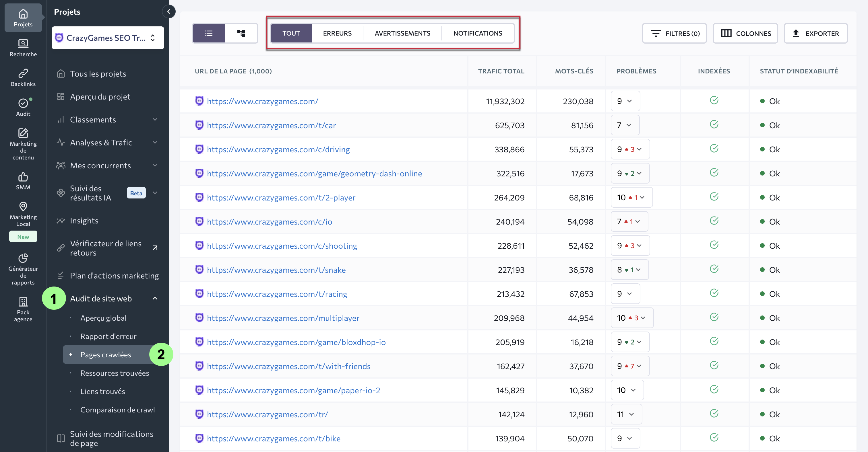Open the CrazyGames SEO project selector
868x452 pixels.
[107, 38]
